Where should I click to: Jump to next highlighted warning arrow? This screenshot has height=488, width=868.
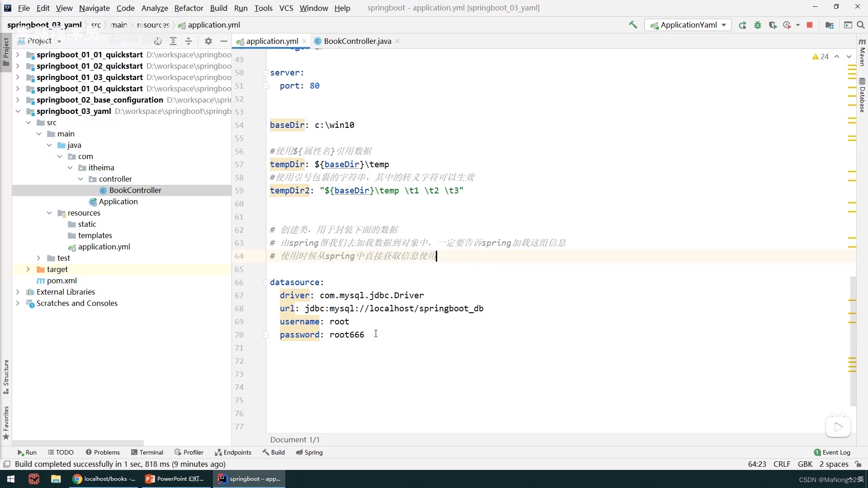pyautogui.click(x=849, y=56)
